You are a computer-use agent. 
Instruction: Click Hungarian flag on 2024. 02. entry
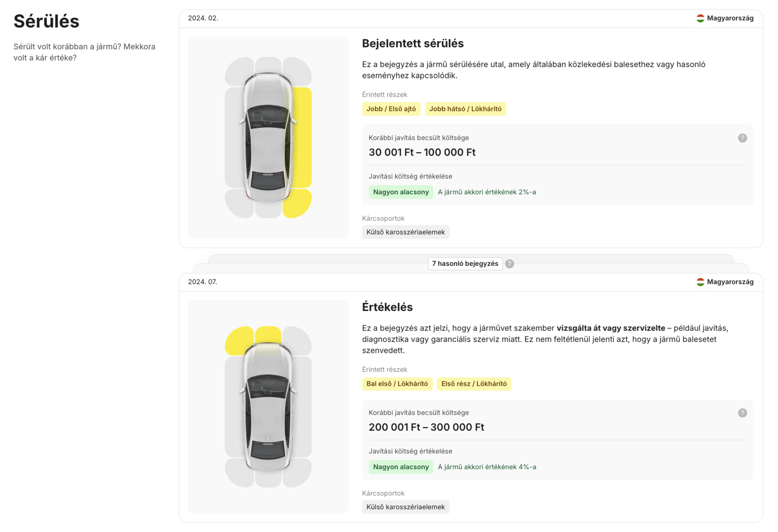[700, 18]
